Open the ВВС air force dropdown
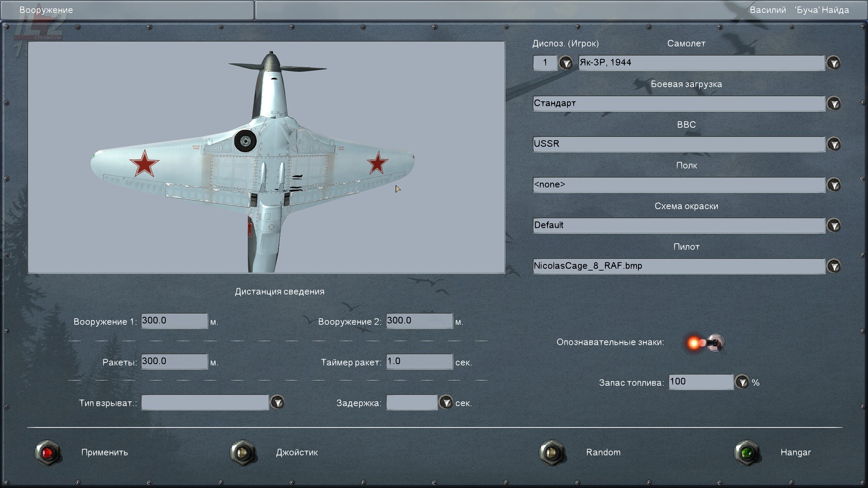Viewport: 868px width, 488px height. click(x=834, y=144)
